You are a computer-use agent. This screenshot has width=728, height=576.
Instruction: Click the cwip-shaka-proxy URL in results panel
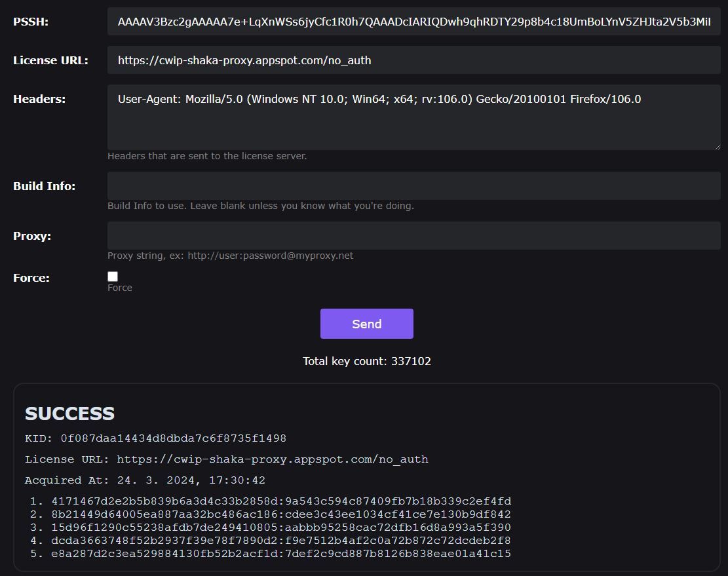(272, 459)
